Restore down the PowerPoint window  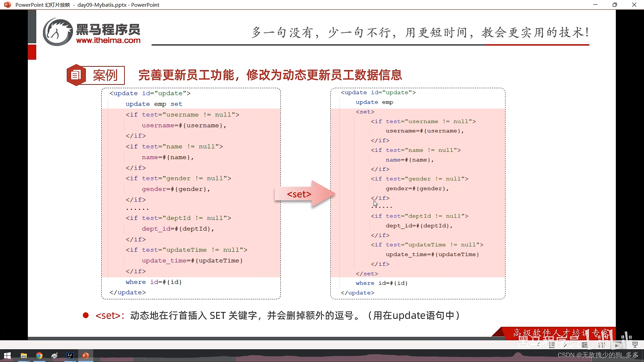614,5
